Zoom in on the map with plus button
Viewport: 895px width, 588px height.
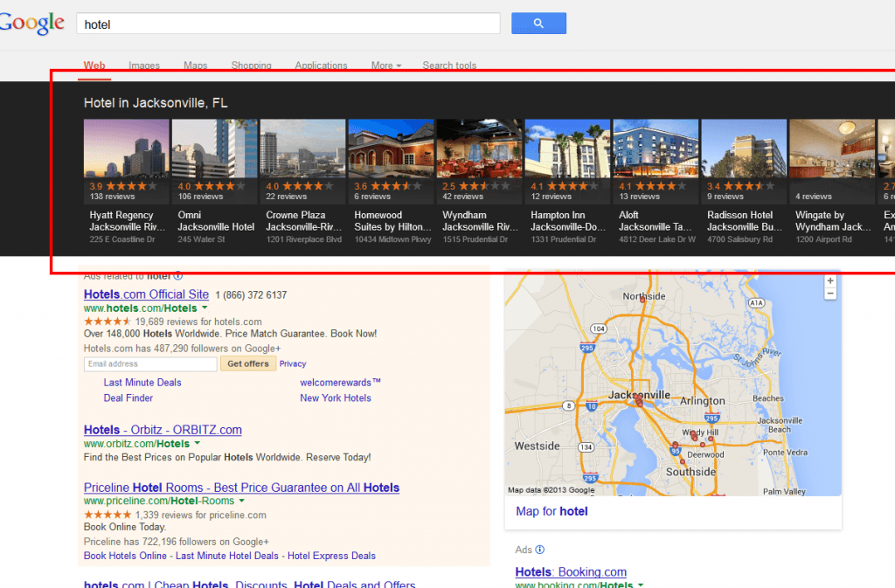pos(830,281)
